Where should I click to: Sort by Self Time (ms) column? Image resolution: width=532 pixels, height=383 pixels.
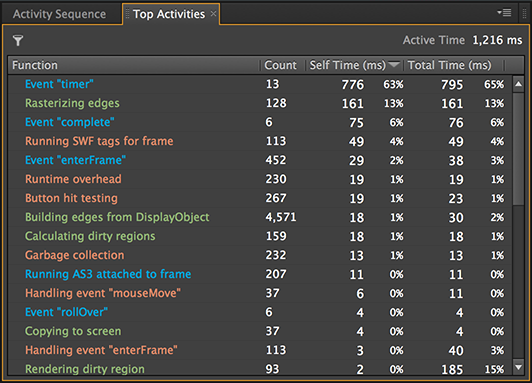tap(355, 65)
